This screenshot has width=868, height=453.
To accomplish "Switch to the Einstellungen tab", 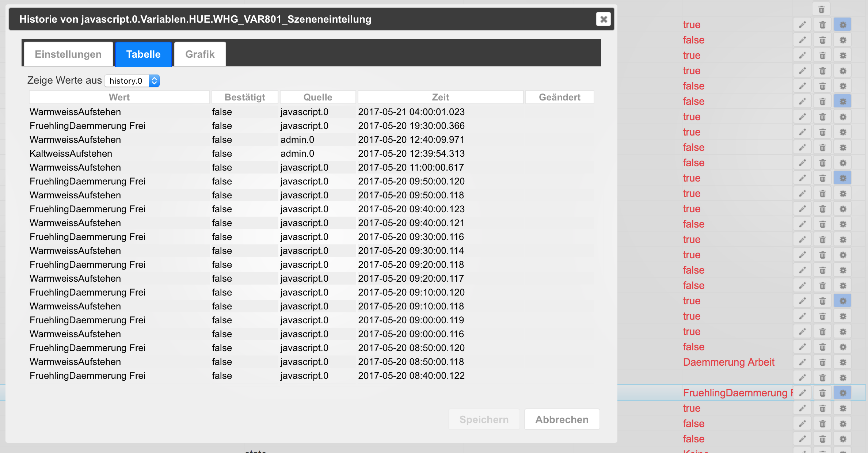I will coord(68,54).
